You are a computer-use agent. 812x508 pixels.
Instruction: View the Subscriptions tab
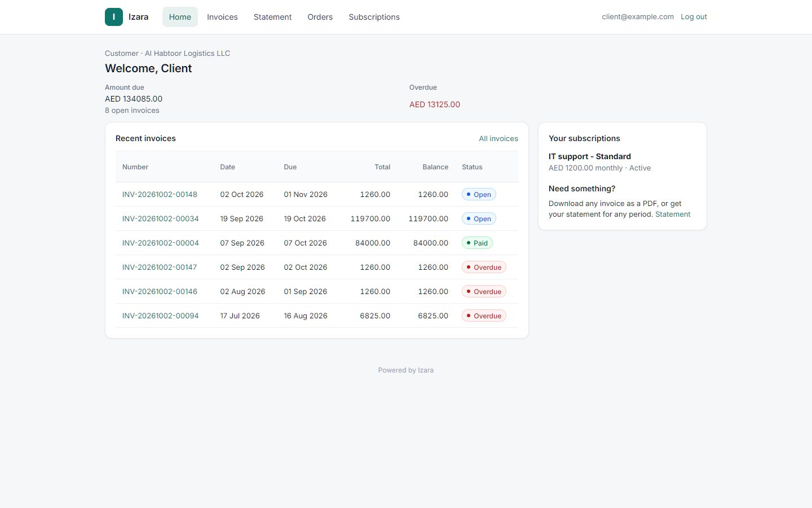[x=374, y=17]
